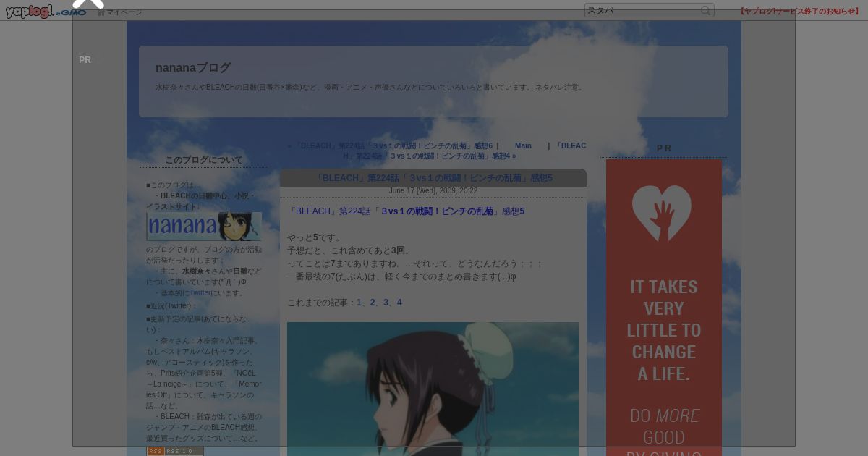Image resolution: width=868 pixels, height=456 pixels.
Task: Open the yaplog! by GMO logo
Action: coord(46,11)
